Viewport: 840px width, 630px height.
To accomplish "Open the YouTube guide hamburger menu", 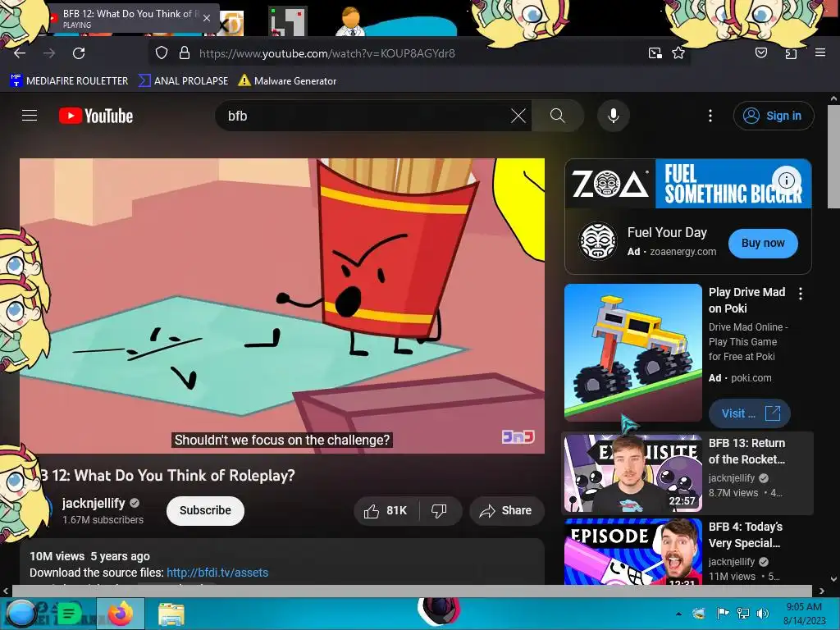I will pyautogui.click(x=30, y=116).
